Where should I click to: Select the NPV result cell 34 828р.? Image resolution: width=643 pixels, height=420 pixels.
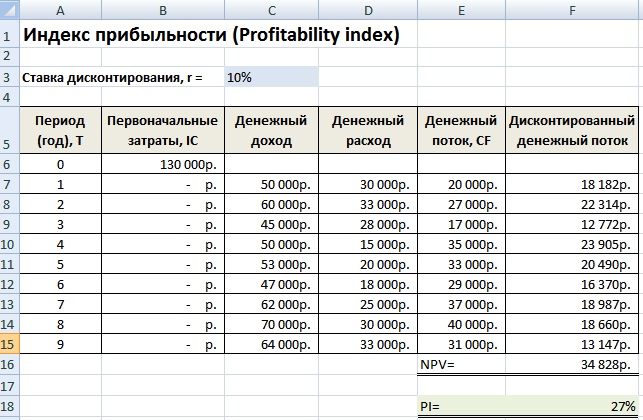coord(573,365)
